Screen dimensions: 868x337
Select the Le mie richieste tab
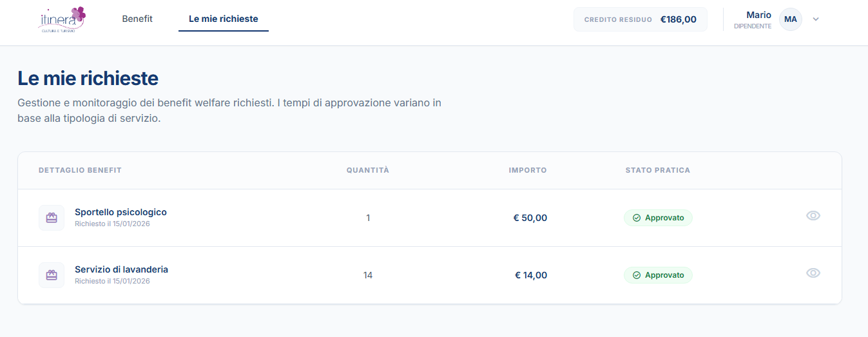point(223,19)
